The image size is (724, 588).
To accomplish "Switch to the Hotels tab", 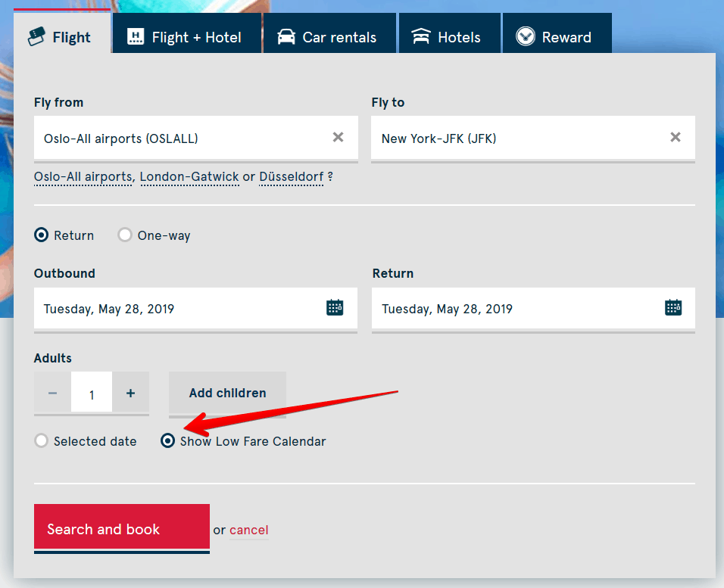I will point(450,35).
